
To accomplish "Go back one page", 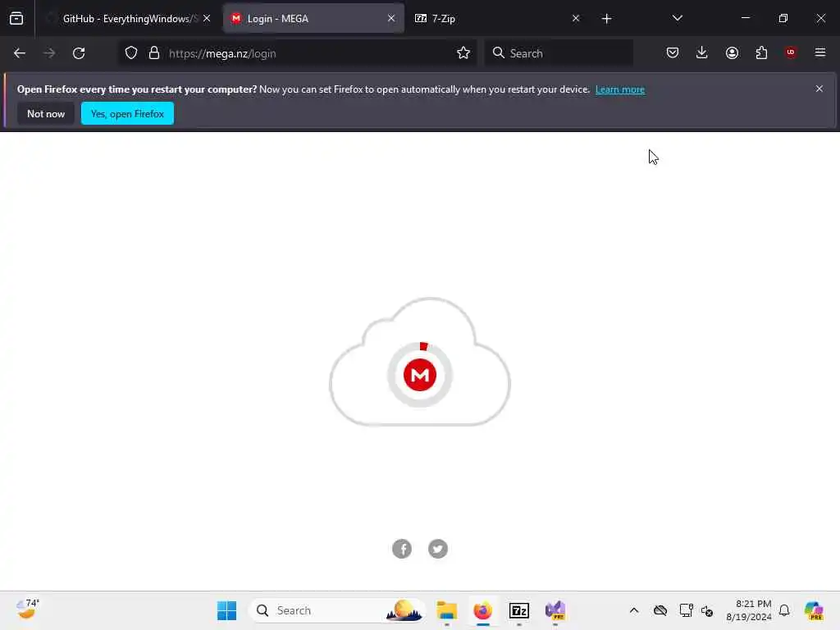I will click(20, 53).
